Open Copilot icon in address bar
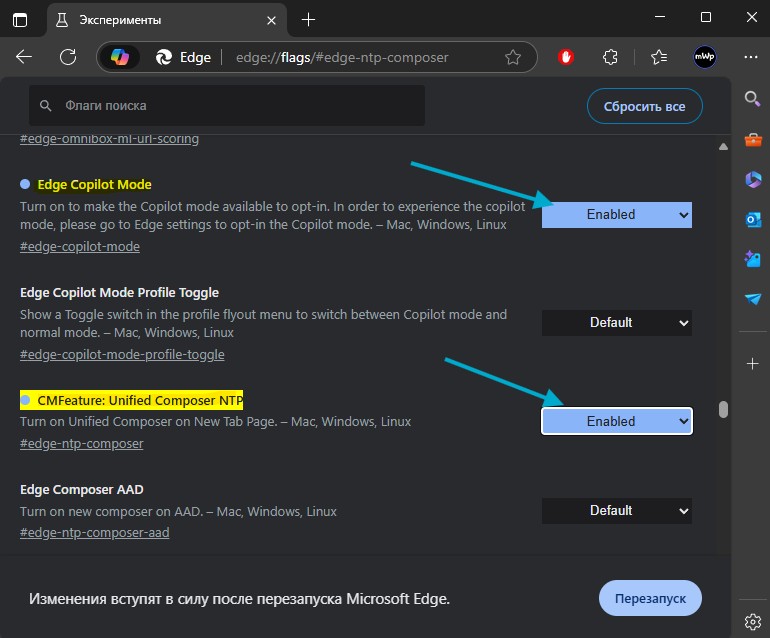 tap(120, 57)
